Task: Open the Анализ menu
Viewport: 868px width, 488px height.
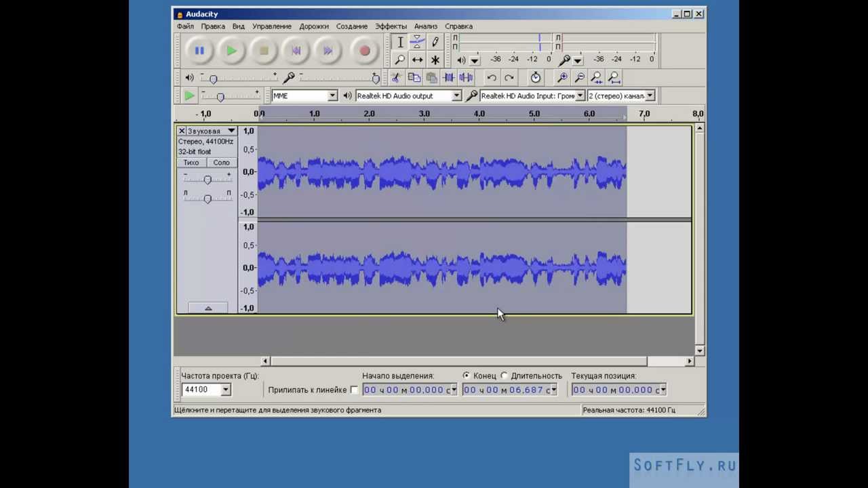Action: point(426,26)
